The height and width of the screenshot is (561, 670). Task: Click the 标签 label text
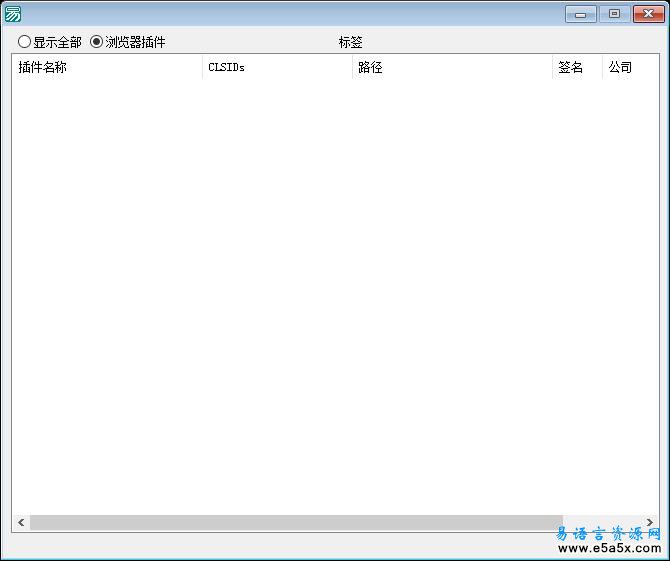[350, 42]
